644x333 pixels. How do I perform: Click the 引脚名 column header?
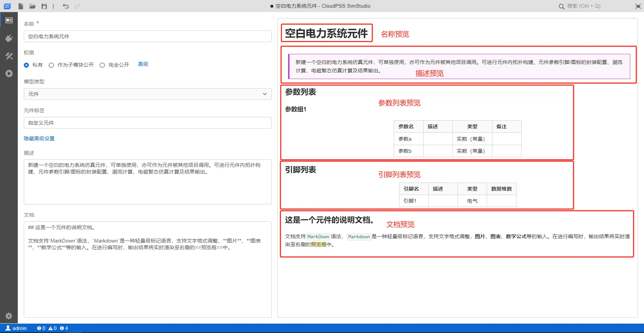click(x=414, y=189)
